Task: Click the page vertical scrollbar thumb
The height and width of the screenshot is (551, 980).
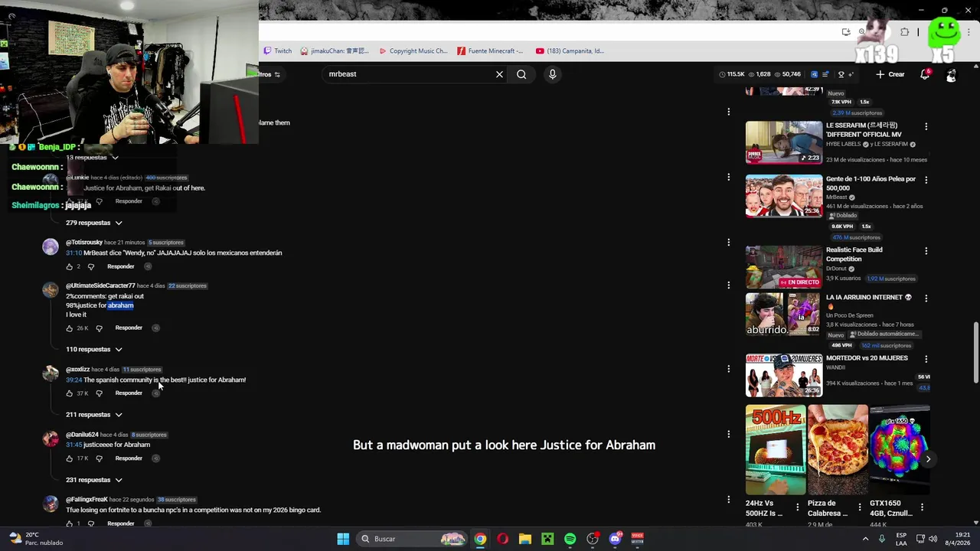Action: 975,354
